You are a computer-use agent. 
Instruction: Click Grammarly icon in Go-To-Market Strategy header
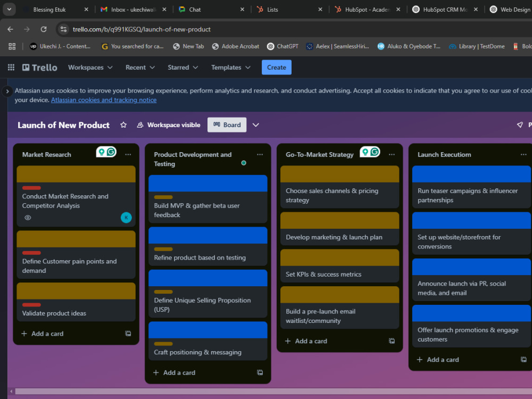click(x=375, y=152)
